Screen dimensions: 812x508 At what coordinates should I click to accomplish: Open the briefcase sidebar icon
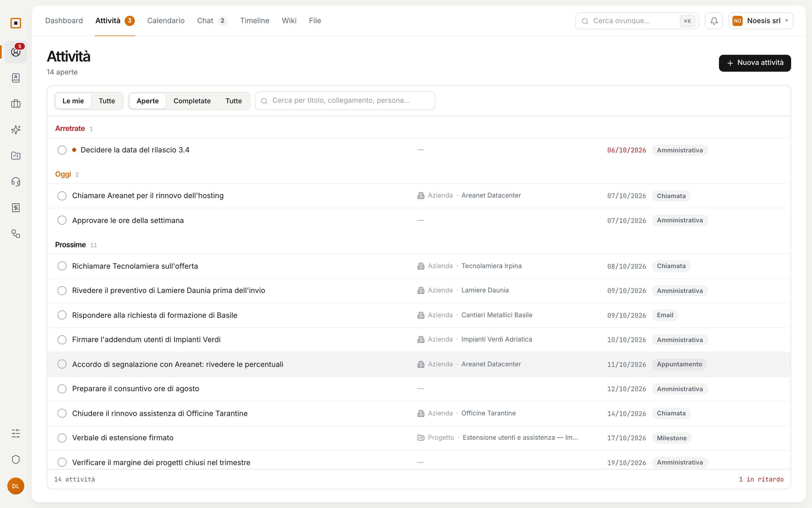click(16, 104)
